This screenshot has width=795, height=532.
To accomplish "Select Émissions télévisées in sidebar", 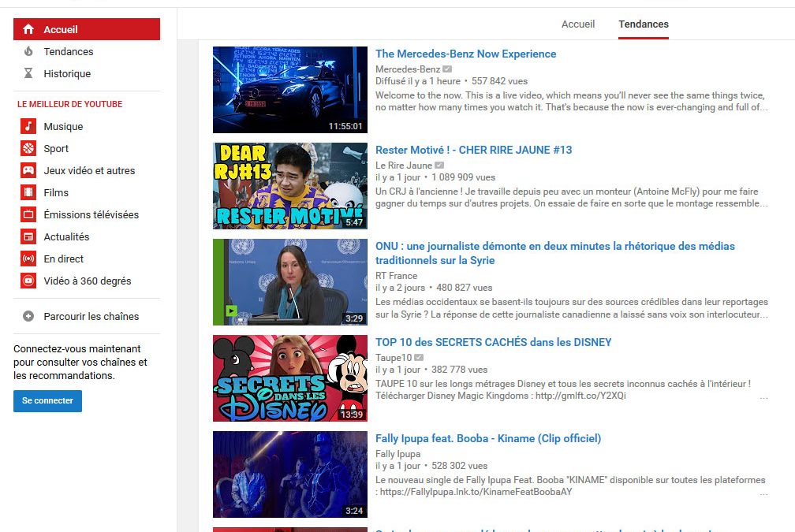I will (91, 214).
